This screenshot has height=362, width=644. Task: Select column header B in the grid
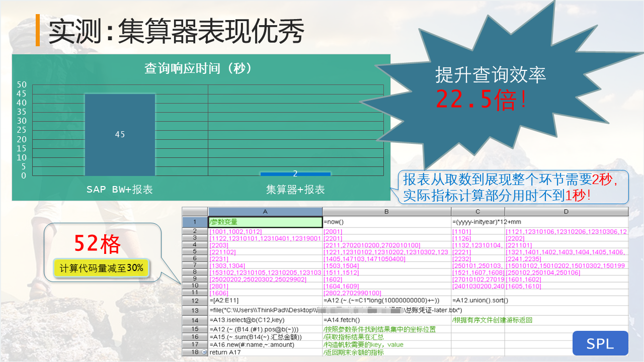(x=387, y=212)
